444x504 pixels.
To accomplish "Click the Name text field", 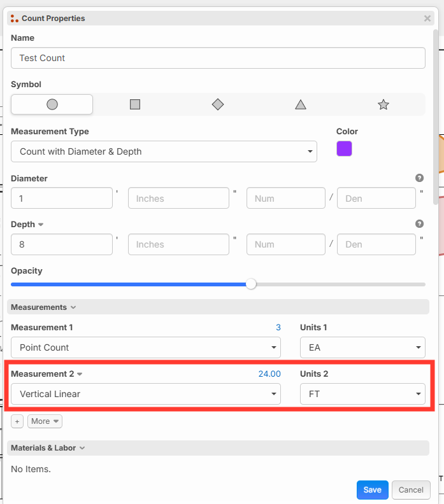I will 218,58.
